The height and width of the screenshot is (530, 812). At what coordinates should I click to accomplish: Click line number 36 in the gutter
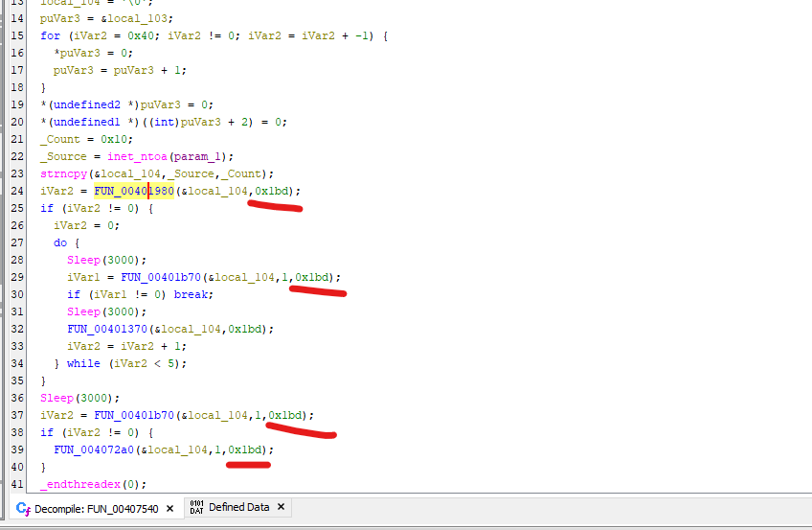pyautogui.click(x=16, y=398)
